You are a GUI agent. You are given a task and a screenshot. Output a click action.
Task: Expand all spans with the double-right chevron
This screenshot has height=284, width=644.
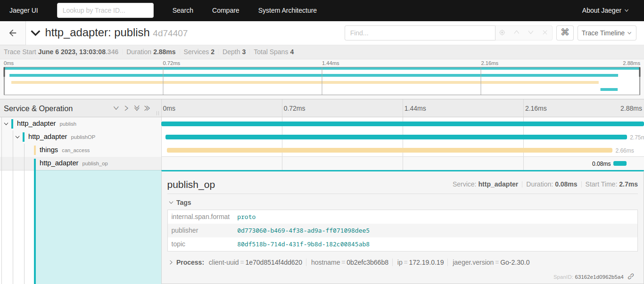147,108
